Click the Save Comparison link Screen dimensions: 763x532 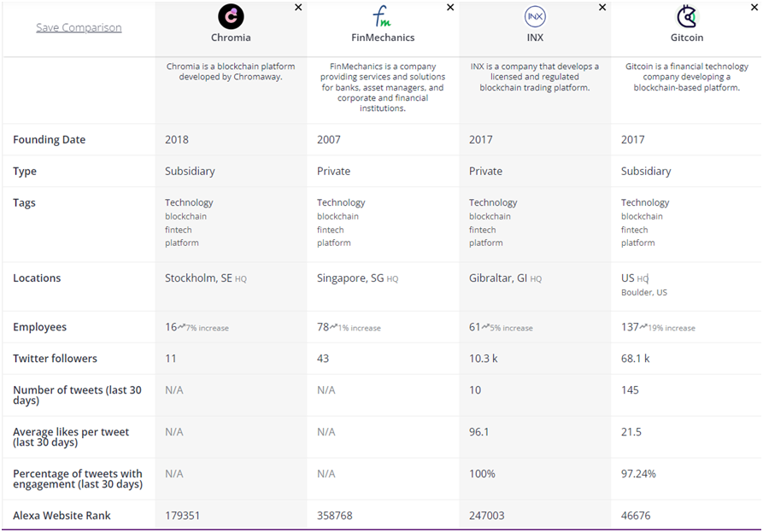click(79, 27)
